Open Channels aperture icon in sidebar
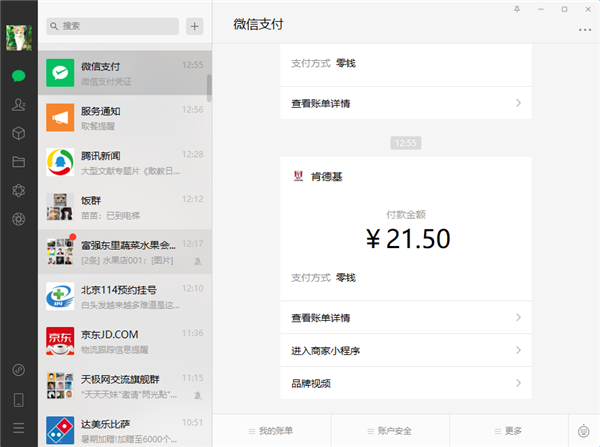 pyautogui.click(x=18, y=219)
